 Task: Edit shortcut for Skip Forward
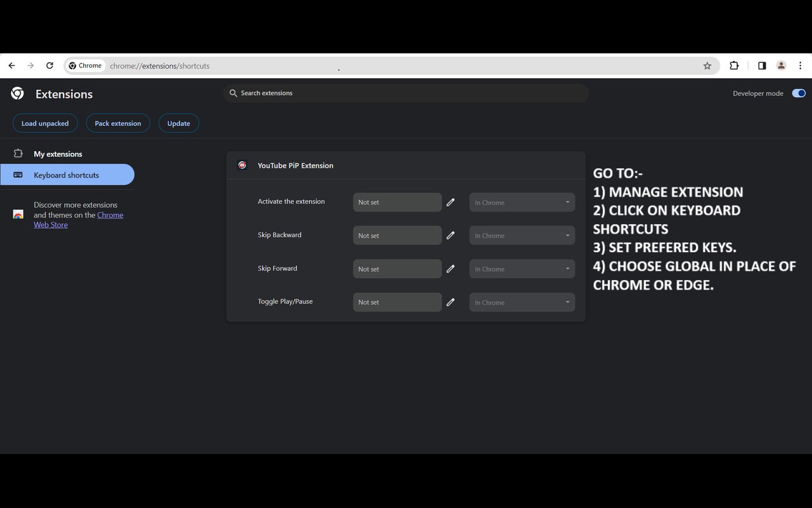(x=450, y=269)
